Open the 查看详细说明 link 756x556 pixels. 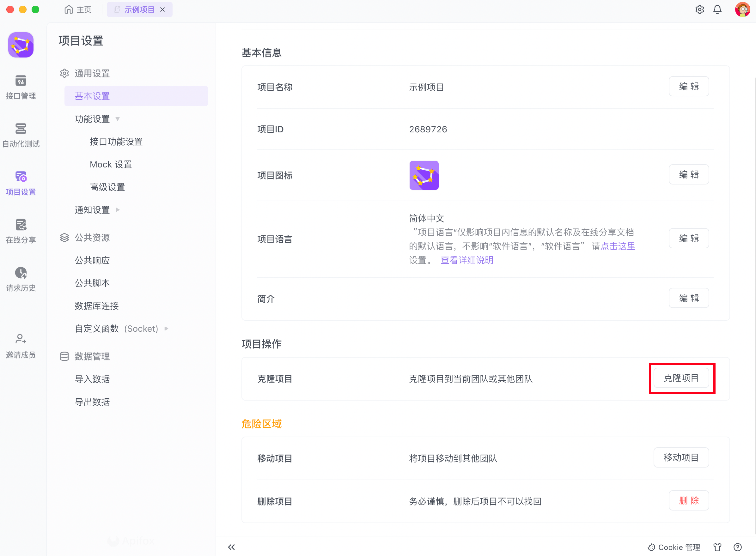tap(467, 260)
